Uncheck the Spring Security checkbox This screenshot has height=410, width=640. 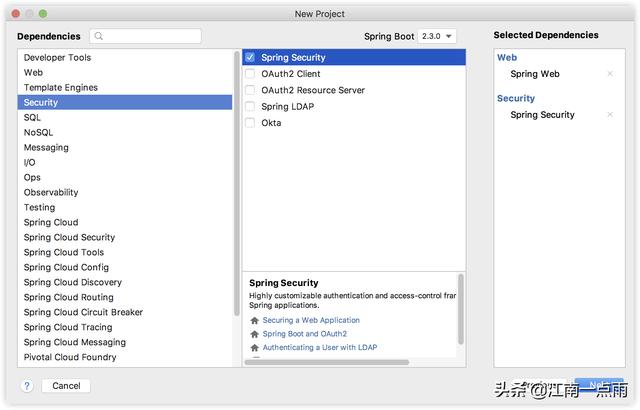tap(250, 57)
